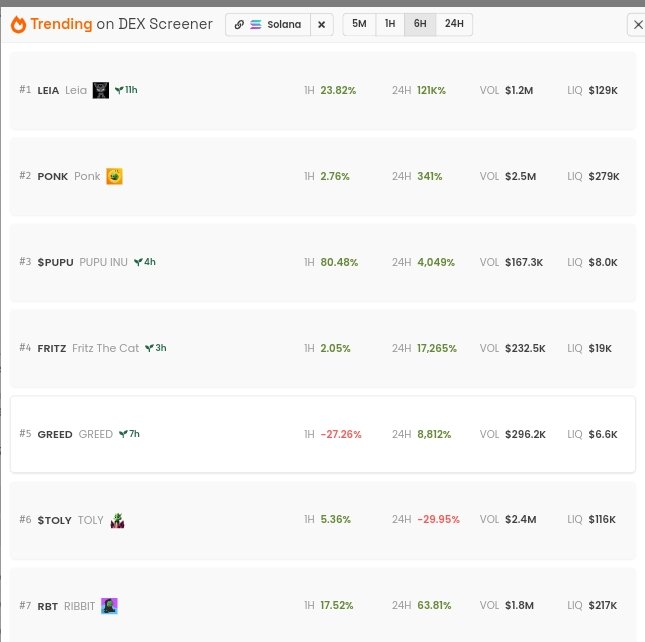Click the sprout age icon on the LEIA row
645x642 pixels.
click(x=119, y=90)
